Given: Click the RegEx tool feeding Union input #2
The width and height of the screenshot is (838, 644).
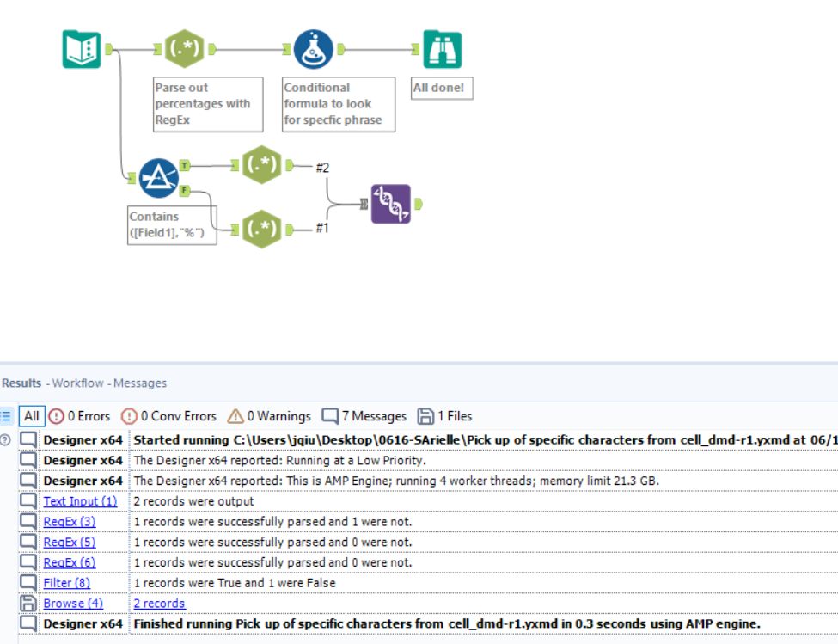Looking at the screenshot, I should pyautogui.click(x=262, y=164).
